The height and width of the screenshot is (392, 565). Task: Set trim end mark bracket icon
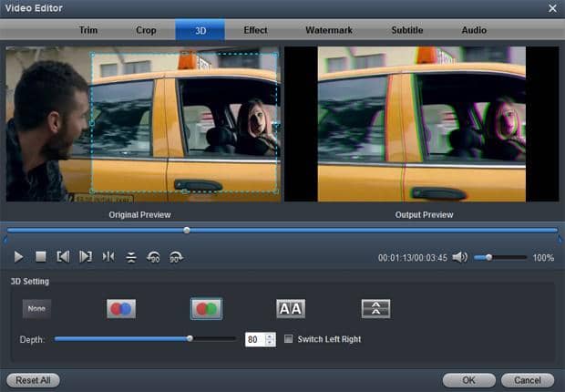(86, 257)
